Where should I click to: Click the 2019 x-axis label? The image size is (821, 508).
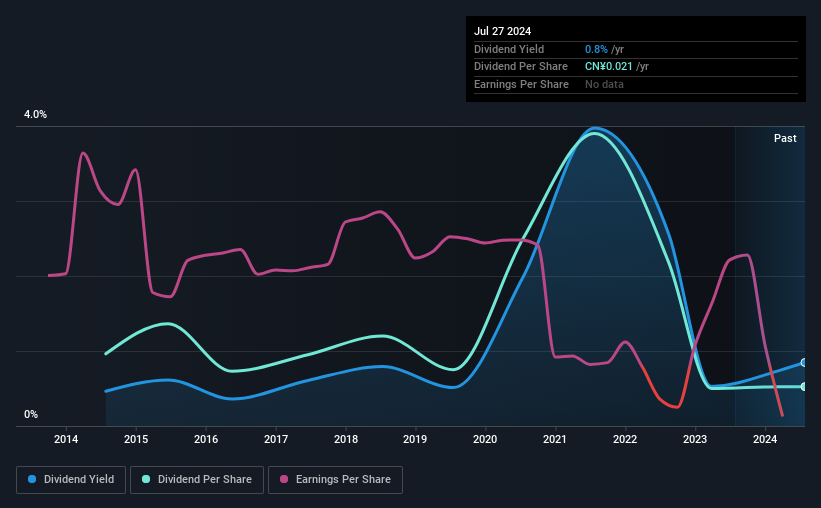(415, 439)
